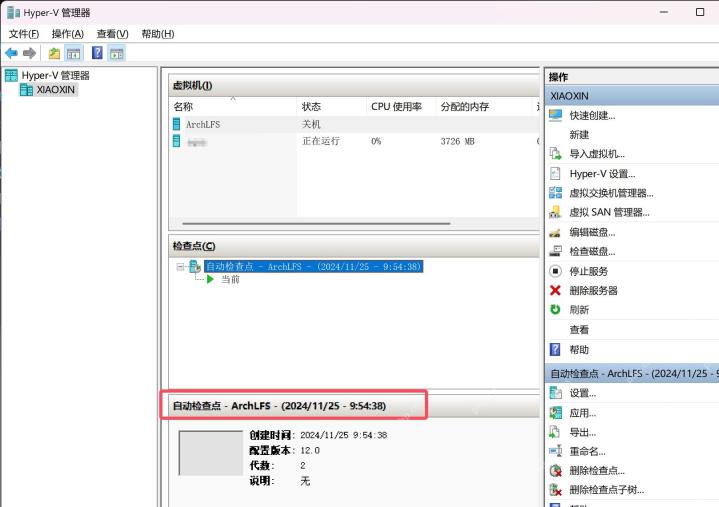719x507 pixels.
Task: Click the 虚拟交换机管理器 icon
Action: tap(555, 193)
